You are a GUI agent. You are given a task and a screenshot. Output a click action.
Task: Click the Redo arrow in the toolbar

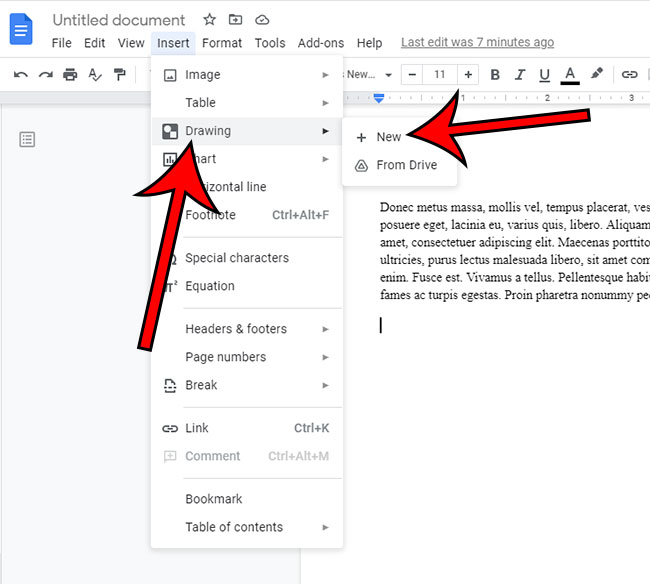[45, 75]
